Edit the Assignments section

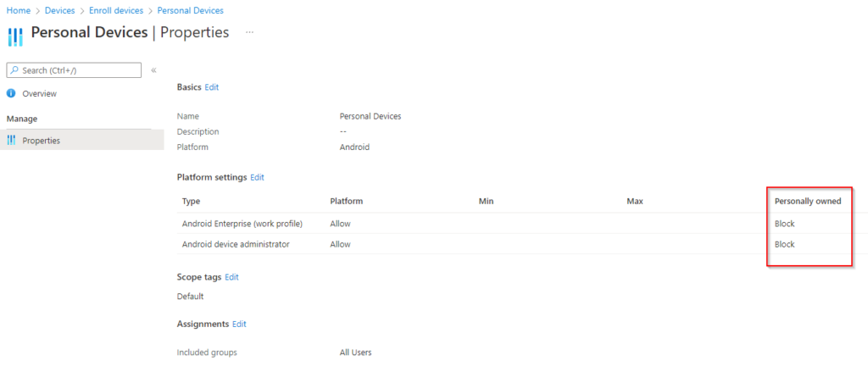[x=239, y=324]
